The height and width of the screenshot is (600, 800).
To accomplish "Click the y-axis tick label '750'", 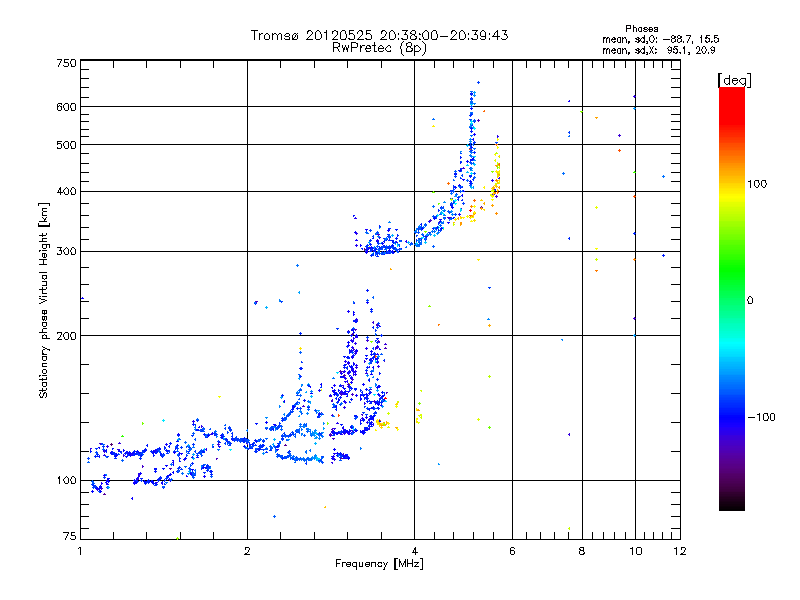I will coord(66,63).
